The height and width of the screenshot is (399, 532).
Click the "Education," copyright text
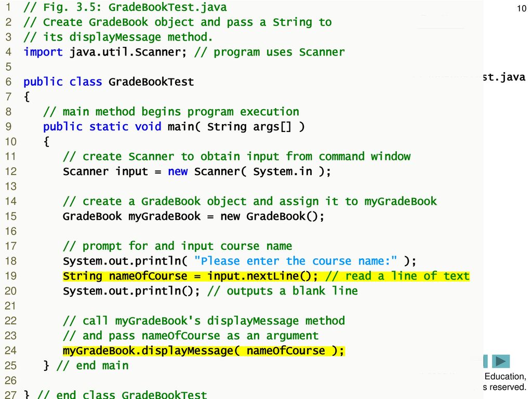[504, 377]
